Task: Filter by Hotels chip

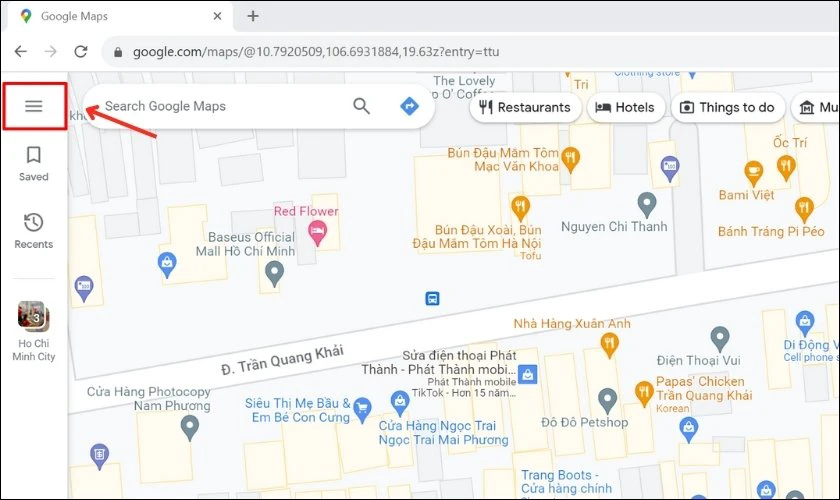Action: click(625, 107)
